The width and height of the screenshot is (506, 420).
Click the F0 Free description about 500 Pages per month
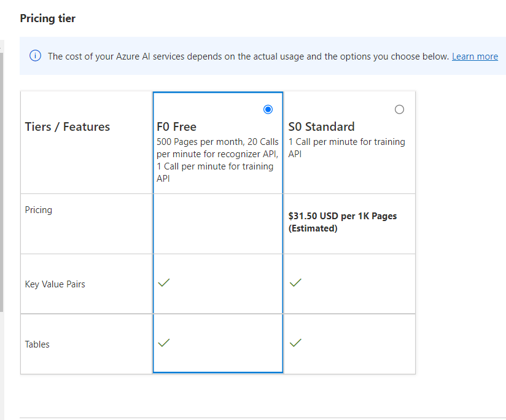click(217, 160)
